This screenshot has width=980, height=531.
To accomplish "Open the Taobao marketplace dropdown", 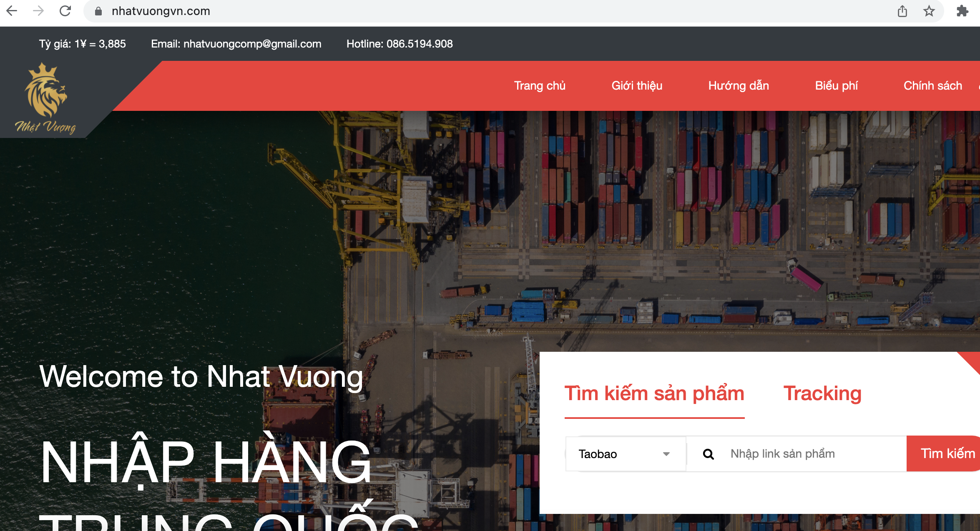I will [x=626, y=454].
